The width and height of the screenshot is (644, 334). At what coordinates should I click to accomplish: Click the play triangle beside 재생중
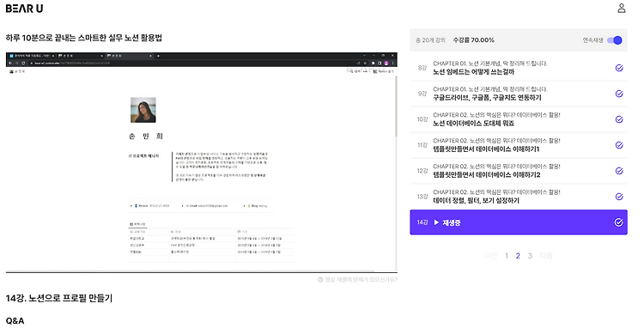pos(436,222)
